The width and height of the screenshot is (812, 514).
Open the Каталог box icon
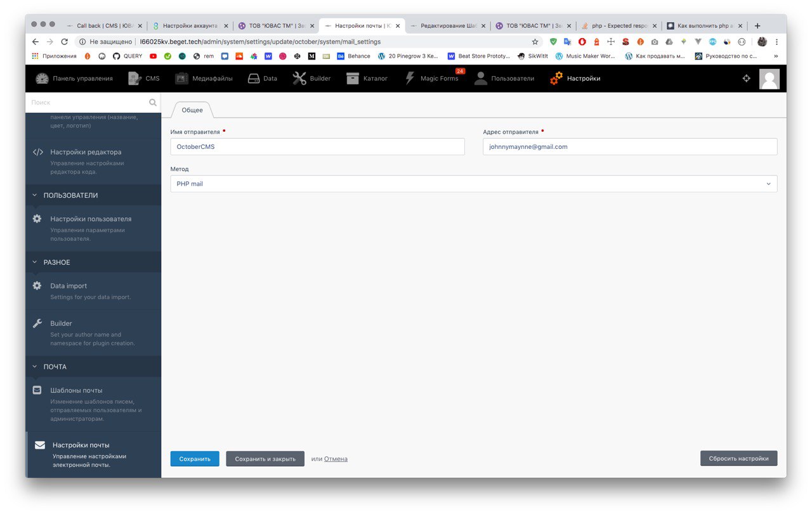coord(353,79)
